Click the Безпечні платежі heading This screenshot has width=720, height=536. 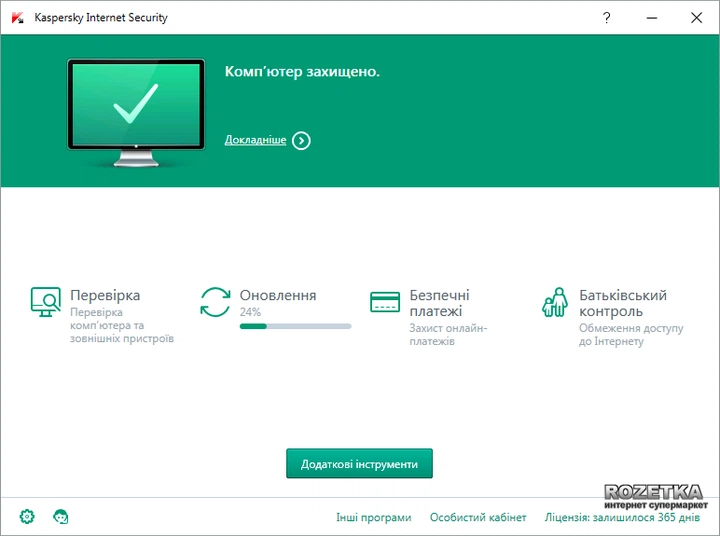point(439,303)
